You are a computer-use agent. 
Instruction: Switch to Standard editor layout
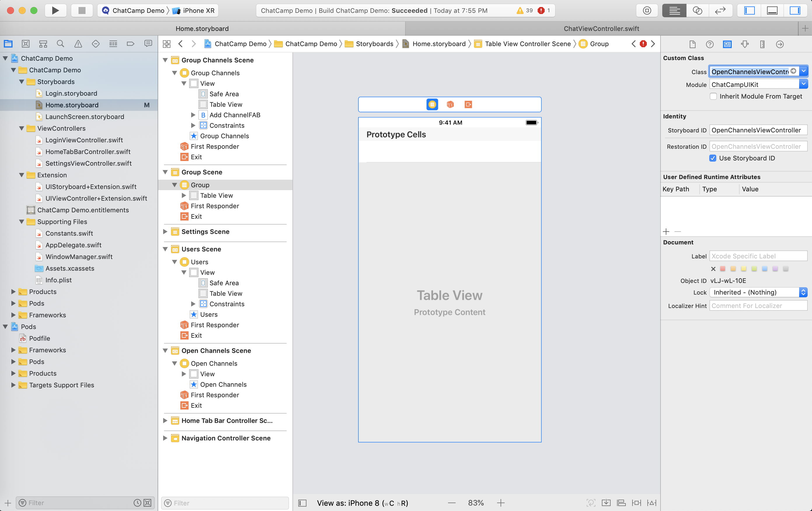click(674, 10)
